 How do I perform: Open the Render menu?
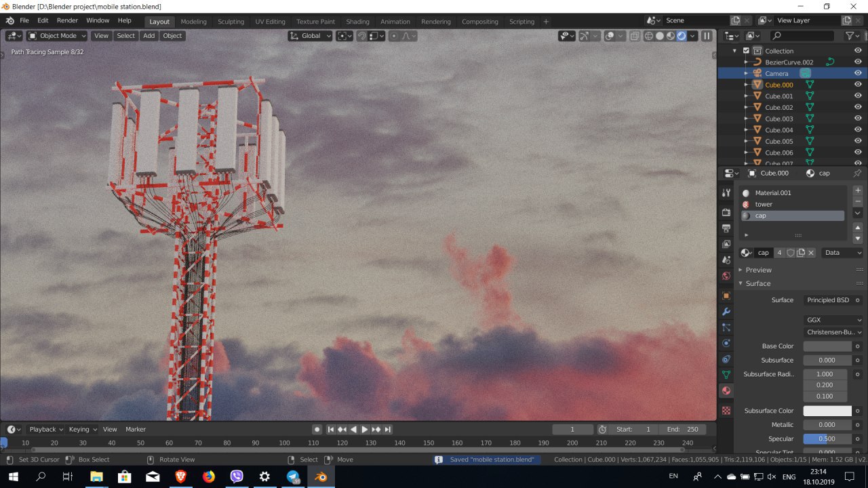point(67,20)
